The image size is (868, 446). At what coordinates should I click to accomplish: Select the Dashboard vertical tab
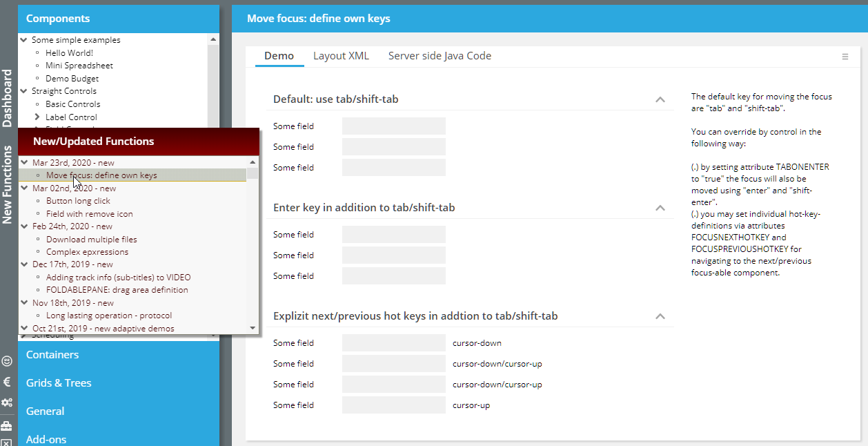click(x=8, y=98)
